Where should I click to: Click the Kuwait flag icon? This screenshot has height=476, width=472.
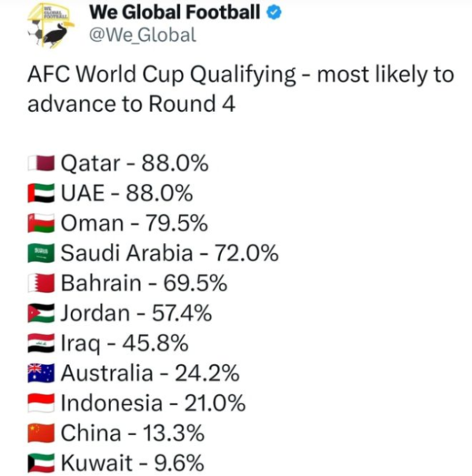click(42, 463)
